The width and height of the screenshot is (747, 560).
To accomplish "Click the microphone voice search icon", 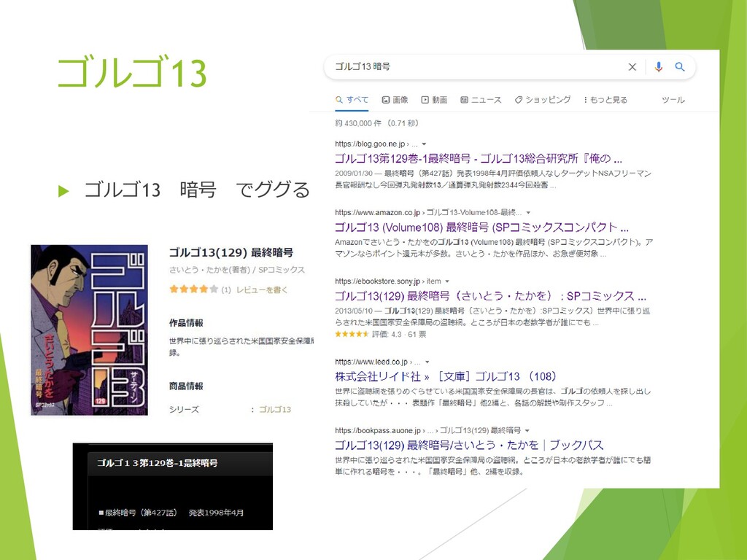I will click(659, 66).
